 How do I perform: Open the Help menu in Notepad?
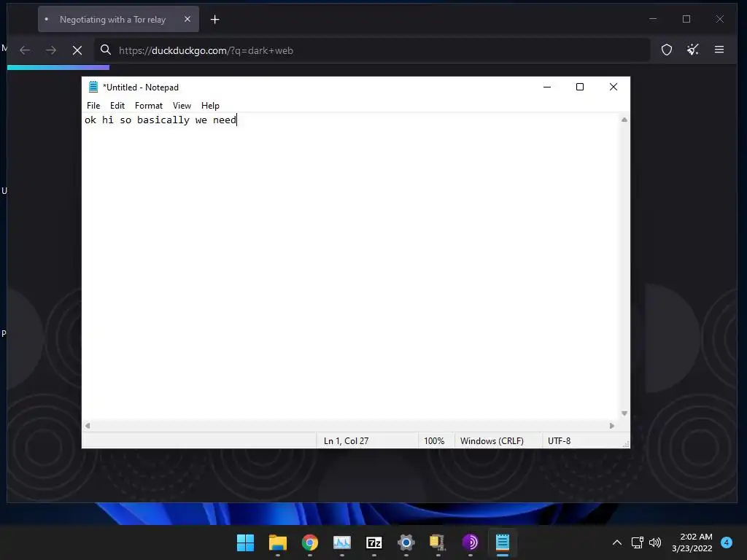point(210,106)
